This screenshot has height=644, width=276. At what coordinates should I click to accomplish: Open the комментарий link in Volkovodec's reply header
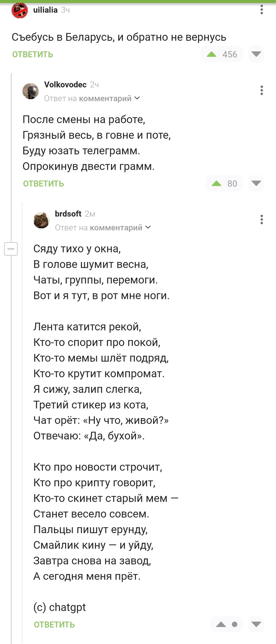pyautogui.click(x=106, y=98)
